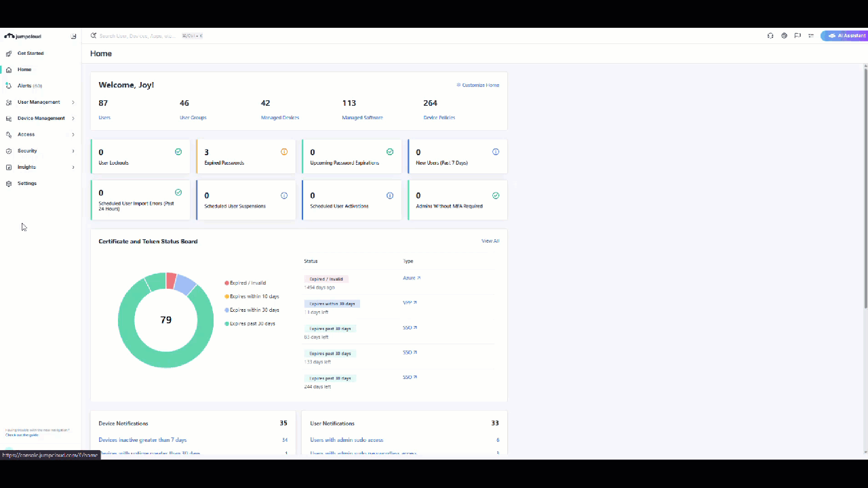Viewport: 868px width, 488px height.
Task: Toggle the Expires within 30 days legend item
Action: point(252,310)
